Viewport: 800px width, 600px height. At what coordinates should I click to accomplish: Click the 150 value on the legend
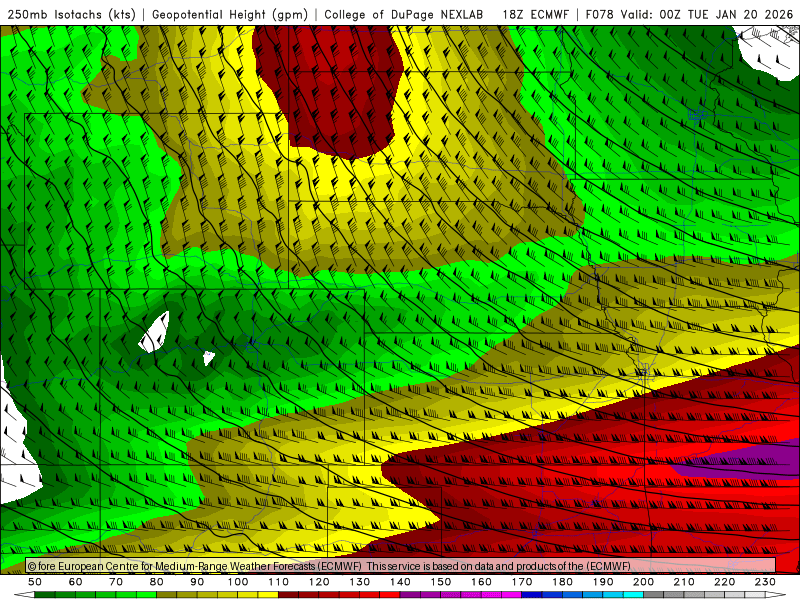pyautogui.click(x=441, y=582)
